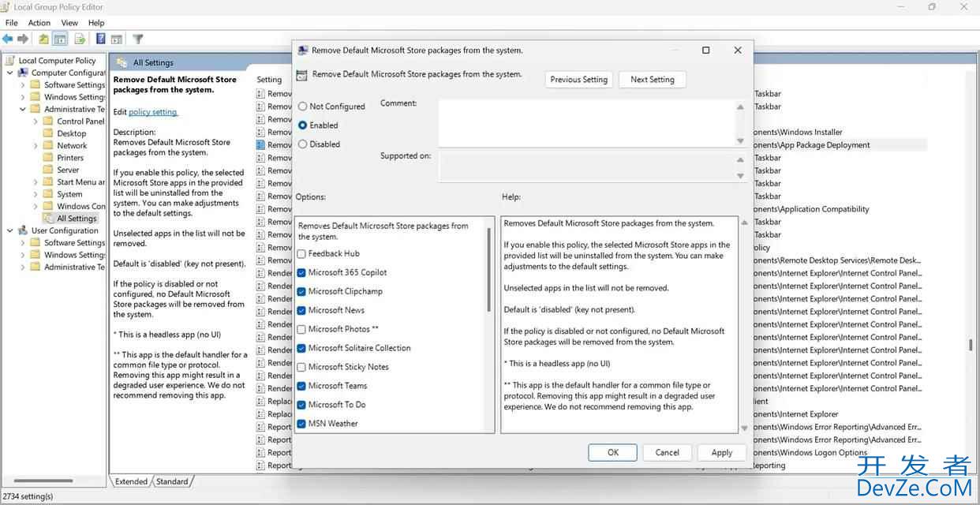Click the Up One Level folder icon
Viewport: 980px width, 505px height.
[44, 39]
